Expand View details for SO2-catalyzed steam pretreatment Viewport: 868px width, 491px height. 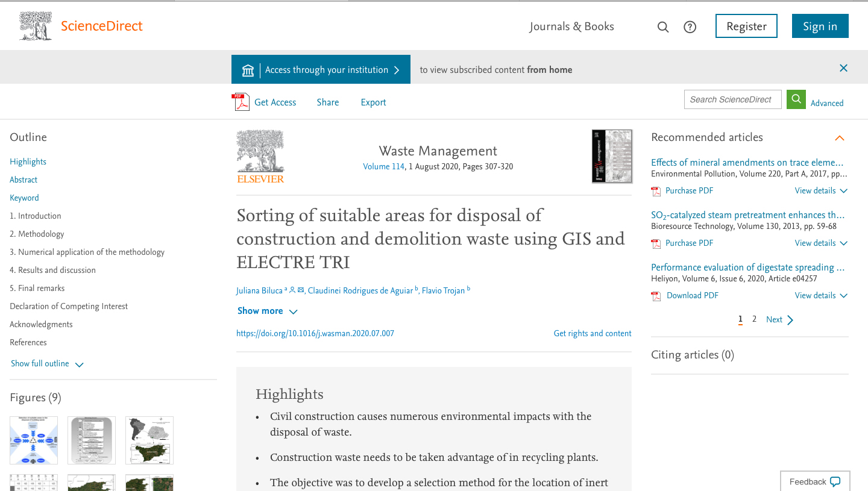coord(821,243)
